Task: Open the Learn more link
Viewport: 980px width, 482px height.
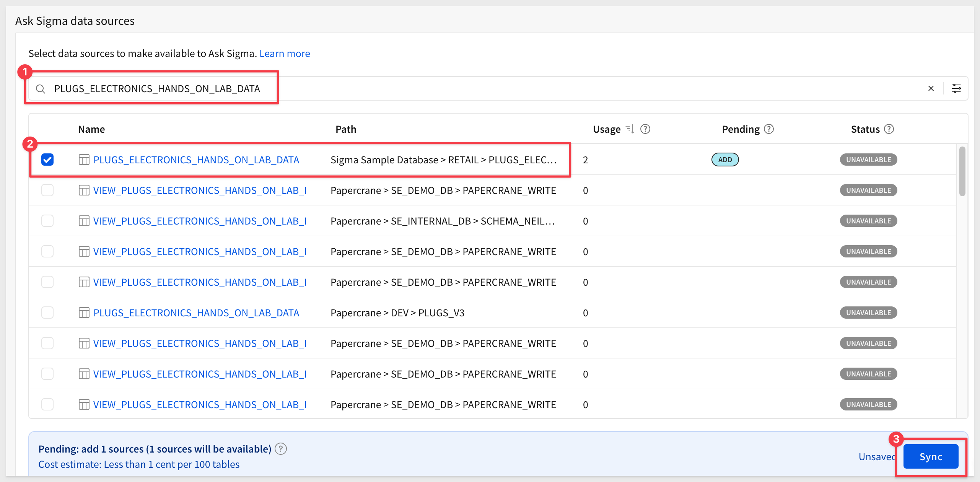Action: click(x=285, y=54)
